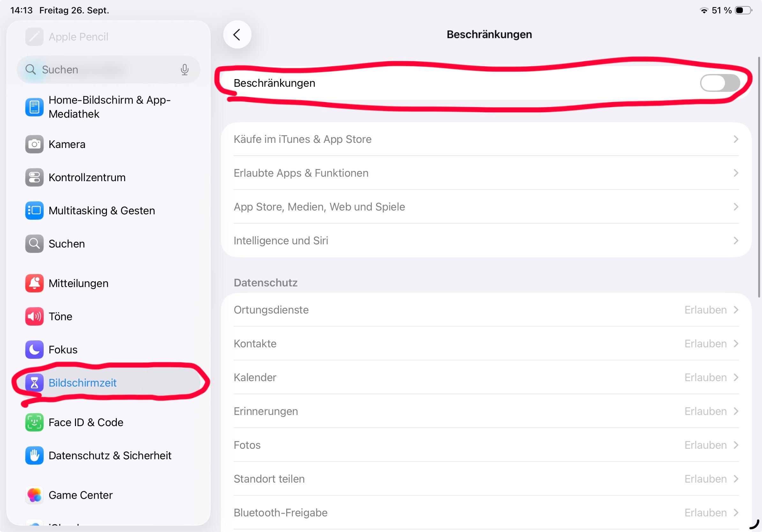Enable the Beschränkungen toggle switch

720,83
